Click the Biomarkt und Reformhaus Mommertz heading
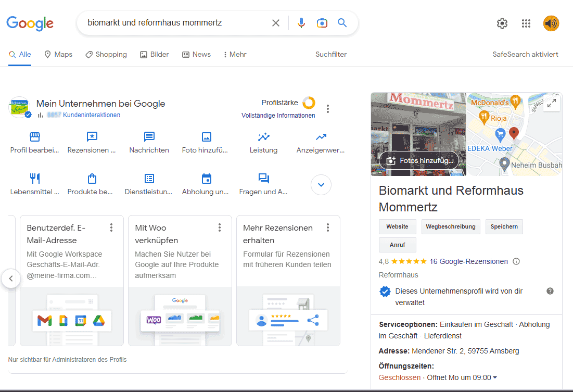This screenshot has width=573, height=392. point(451,198)
